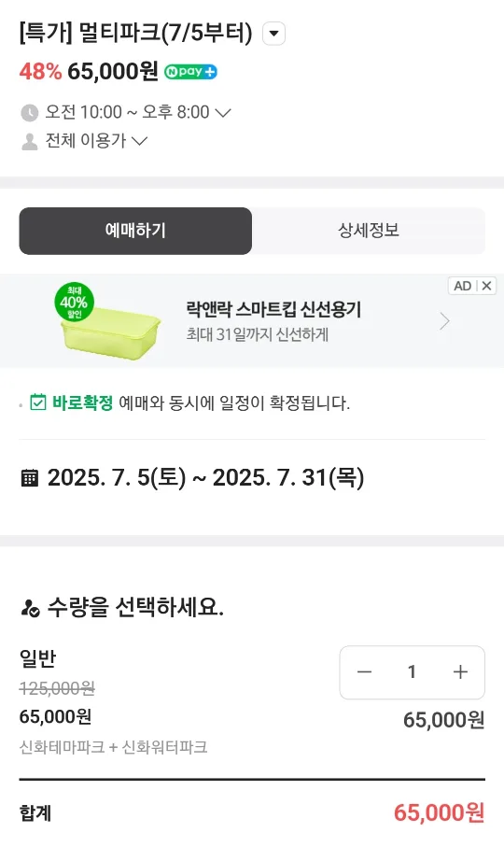504x861 pixels.
Task: Expand the 전체 이용가 age rating details
Action: coord(96,141)
